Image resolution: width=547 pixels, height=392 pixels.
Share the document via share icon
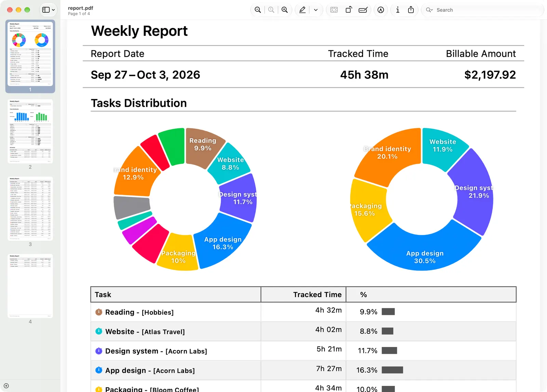pyautogui.click(x=411, y=10)
